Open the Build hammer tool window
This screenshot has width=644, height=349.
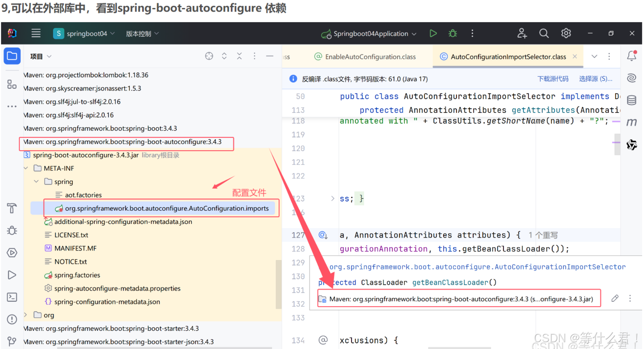click(x=12, y=208)
